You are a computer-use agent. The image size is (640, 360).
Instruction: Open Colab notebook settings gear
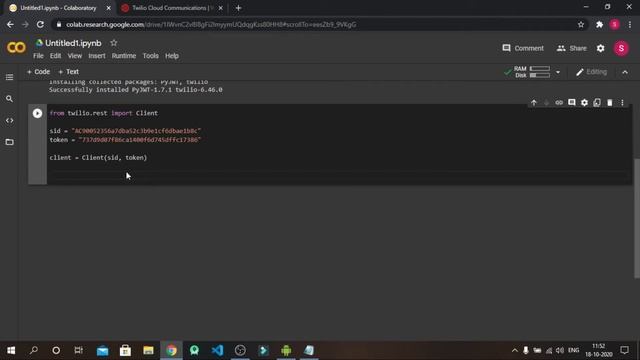(x=600, y=48)
